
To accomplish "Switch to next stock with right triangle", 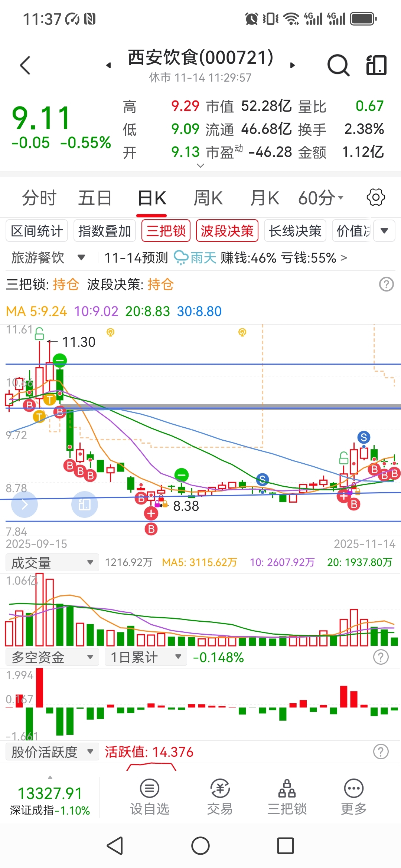I will (293, 65).
